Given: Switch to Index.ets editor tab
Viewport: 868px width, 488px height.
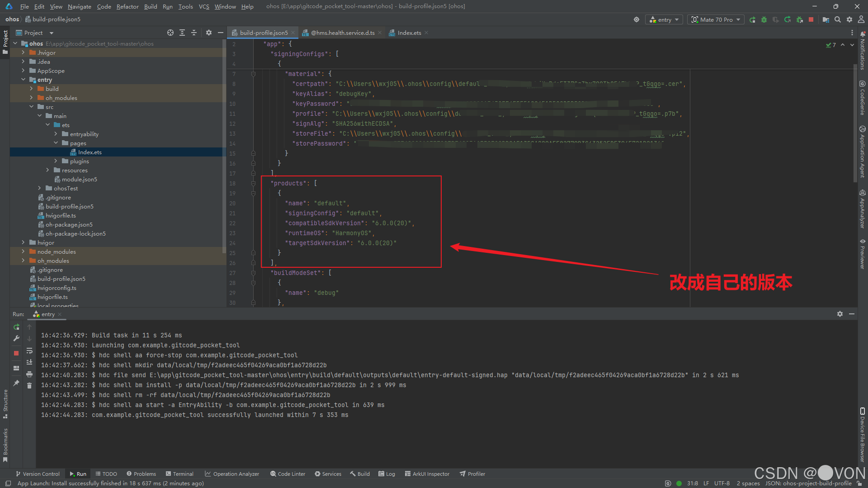Looking at the screenshot, I should point(409,33).
